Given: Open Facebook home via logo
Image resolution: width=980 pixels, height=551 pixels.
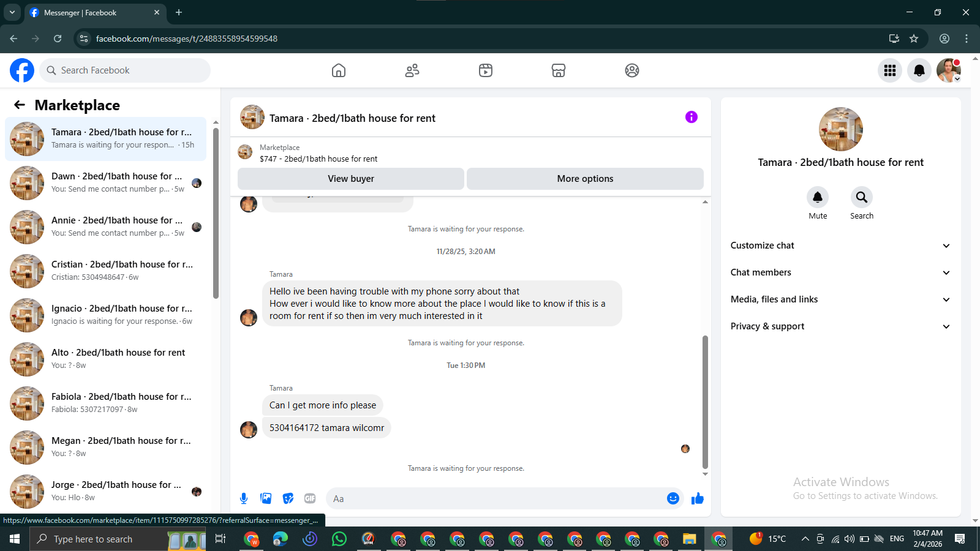Looking at the screenshot, I should pos(22,70).
